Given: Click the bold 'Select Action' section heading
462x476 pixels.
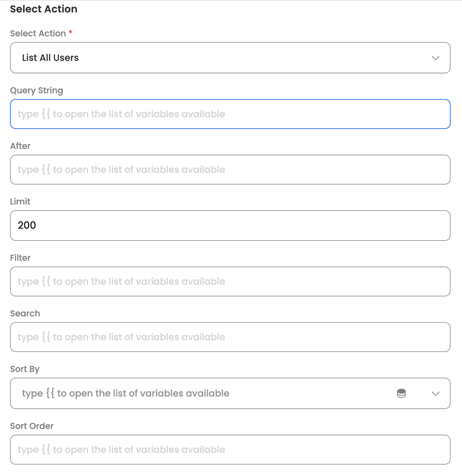Looking at the screenshot, I should tap(43, 9).
